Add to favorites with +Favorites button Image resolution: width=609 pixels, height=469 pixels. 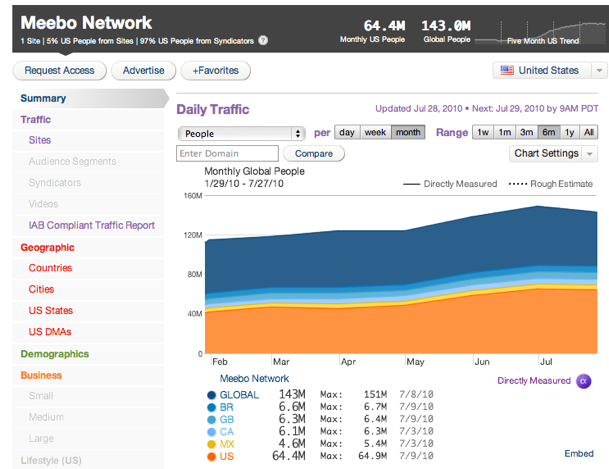216,71
